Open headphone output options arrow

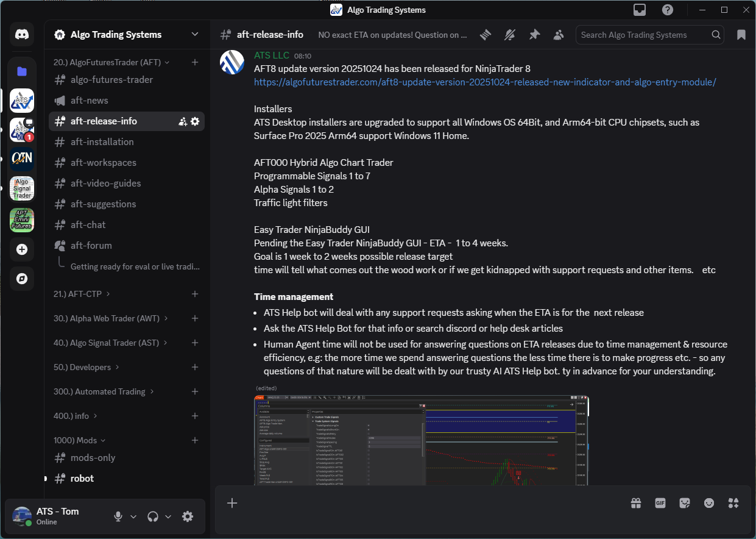coord(168,516)
